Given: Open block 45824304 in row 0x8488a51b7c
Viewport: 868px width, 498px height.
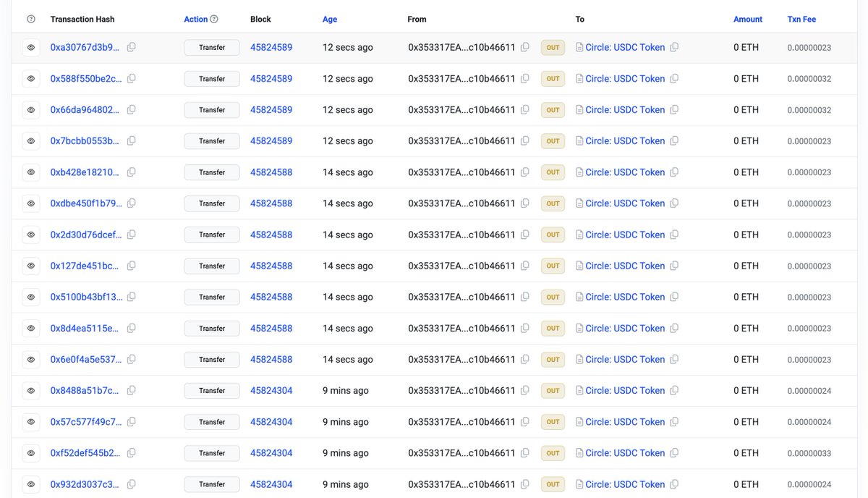Looking at the screenshot, I should click(271, 390).
